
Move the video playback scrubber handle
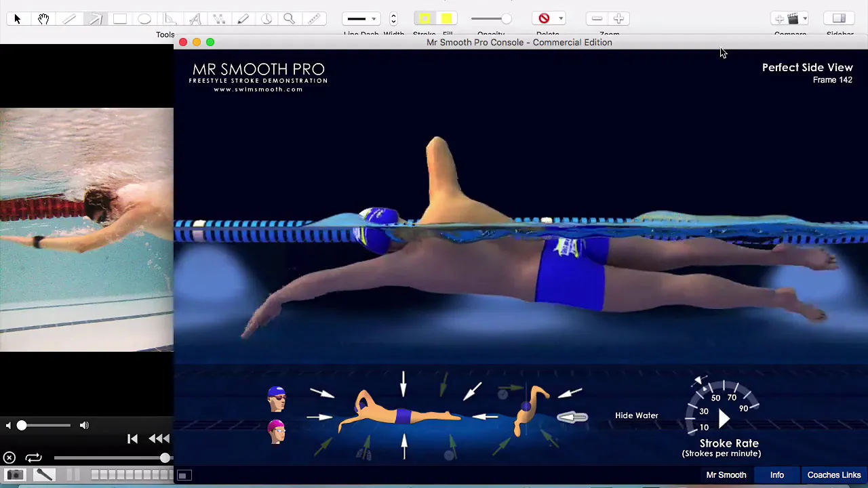[x=165, y=458]
